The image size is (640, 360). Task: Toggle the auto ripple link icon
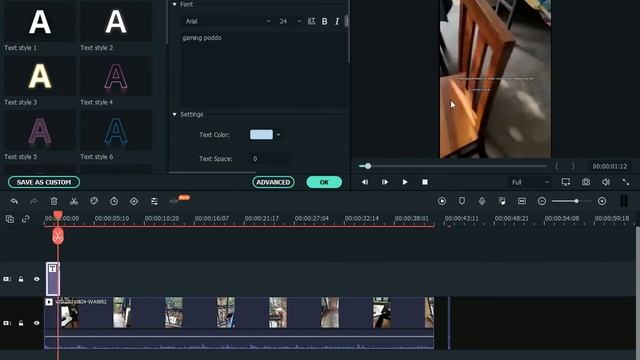[26, 219]
